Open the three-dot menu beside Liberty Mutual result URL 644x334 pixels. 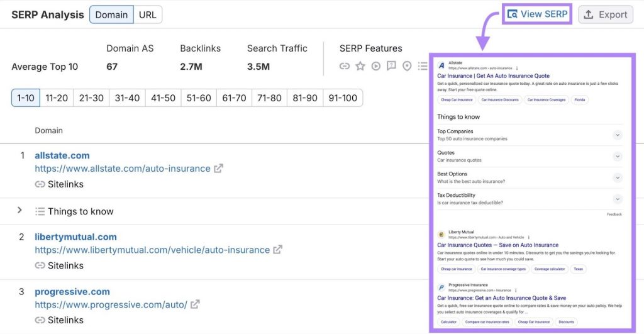click(x=528, y=238)
